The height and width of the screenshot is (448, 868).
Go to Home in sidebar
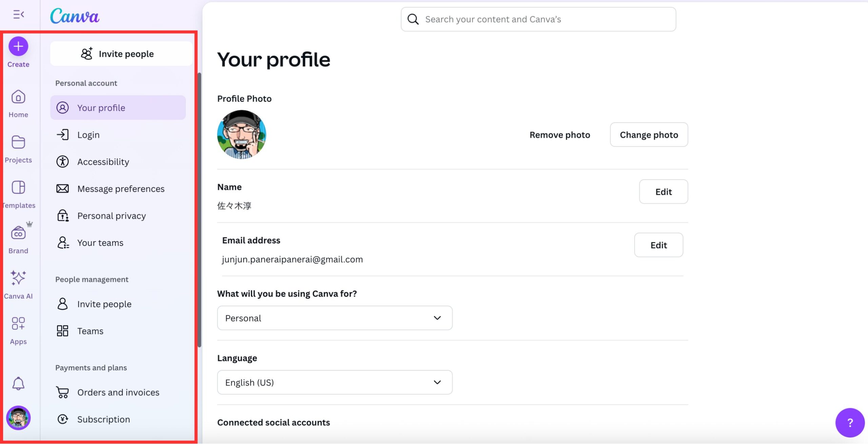(18, 104)
